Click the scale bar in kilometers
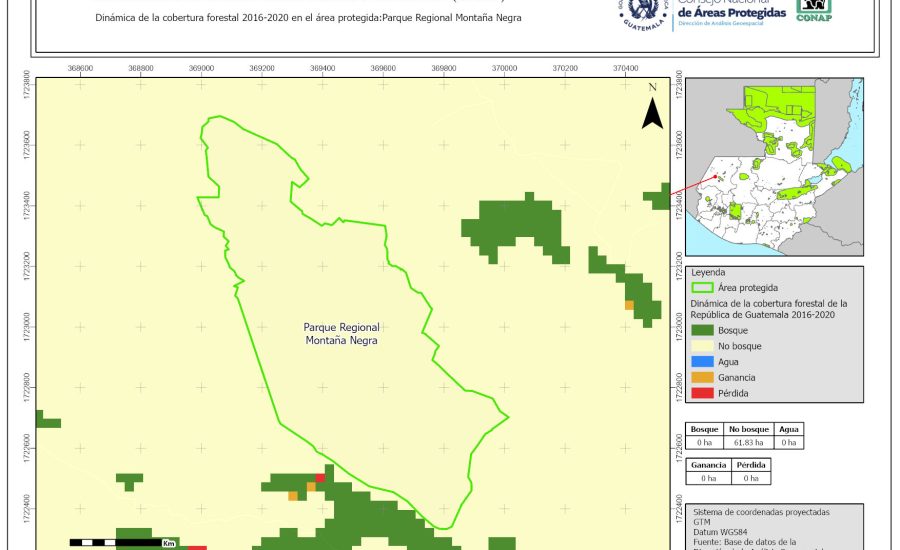The image size is (900, 550). pos(122,542)
